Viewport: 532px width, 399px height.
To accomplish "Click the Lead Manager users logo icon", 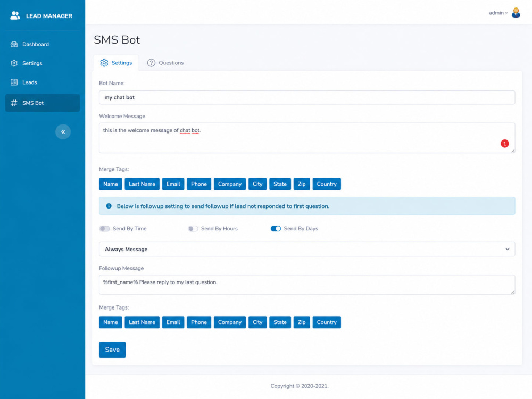I will [x=15, y=15].
